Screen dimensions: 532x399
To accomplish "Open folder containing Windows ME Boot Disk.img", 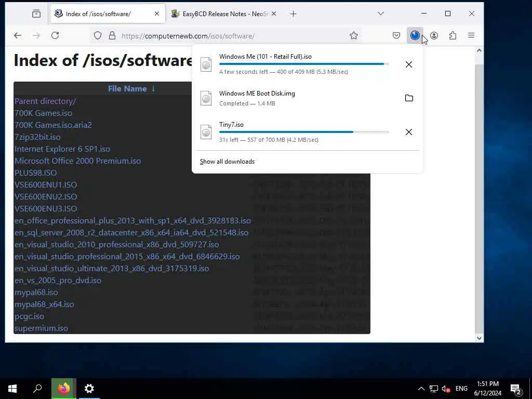I will pos(409,98).
